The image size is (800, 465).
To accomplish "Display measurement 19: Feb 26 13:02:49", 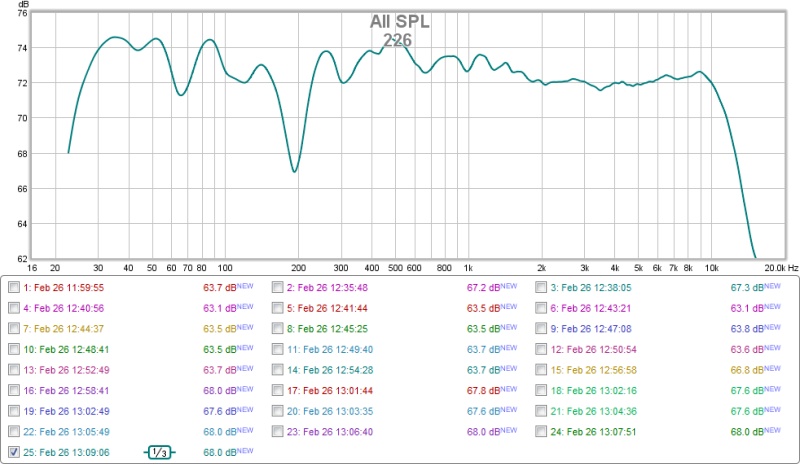I will (14, 411).
